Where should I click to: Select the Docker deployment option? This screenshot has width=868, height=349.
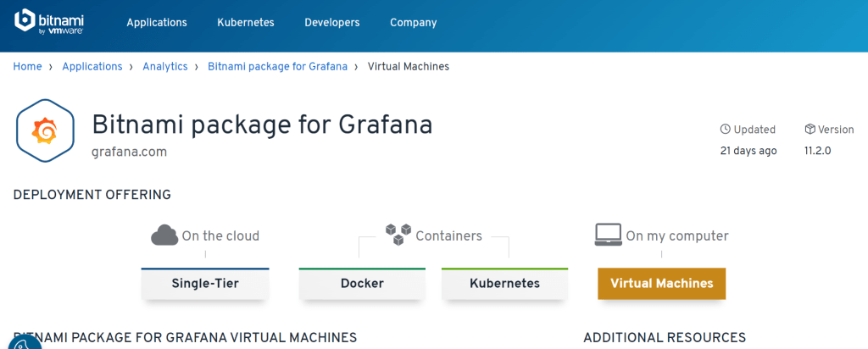362,284
